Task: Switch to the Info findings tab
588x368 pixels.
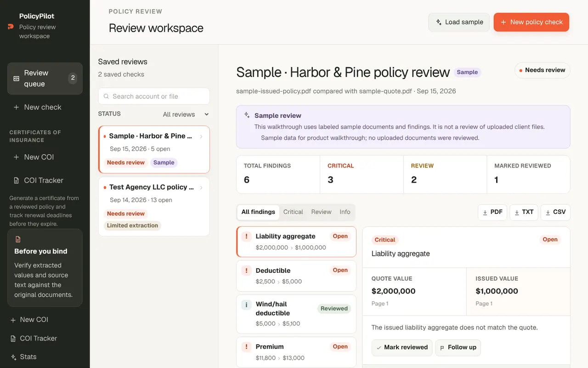Action: (x=345, y=212)
